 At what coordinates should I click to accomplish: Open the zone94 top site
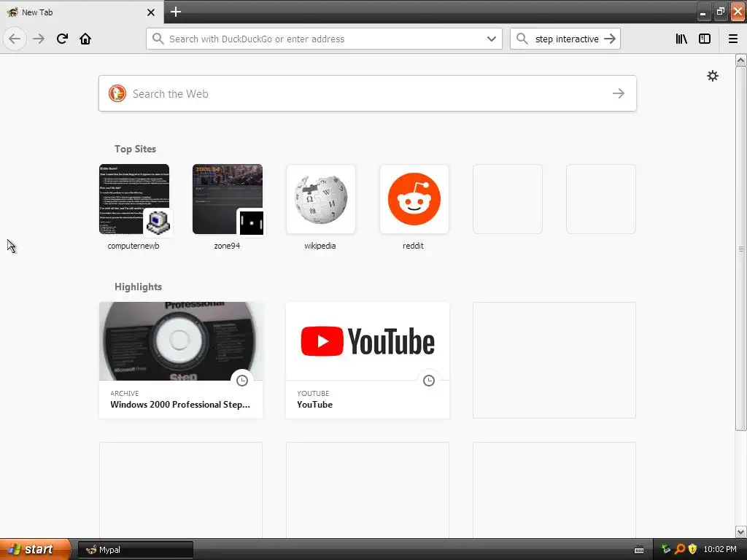coord(228,199)
